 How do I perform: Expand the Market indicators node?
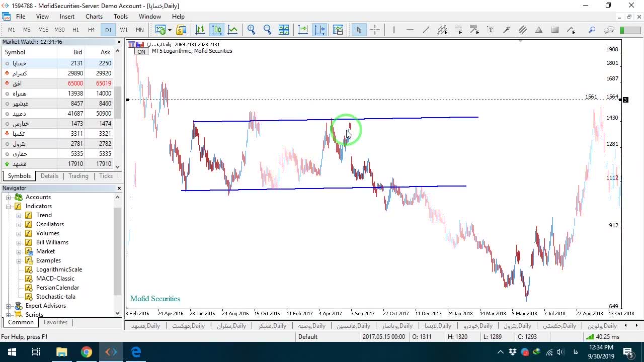coord(19,251)
